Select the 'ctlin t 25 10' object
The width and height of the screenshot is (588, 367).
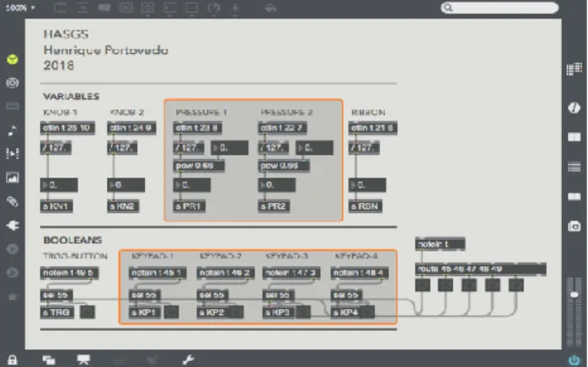pos(67,128)
